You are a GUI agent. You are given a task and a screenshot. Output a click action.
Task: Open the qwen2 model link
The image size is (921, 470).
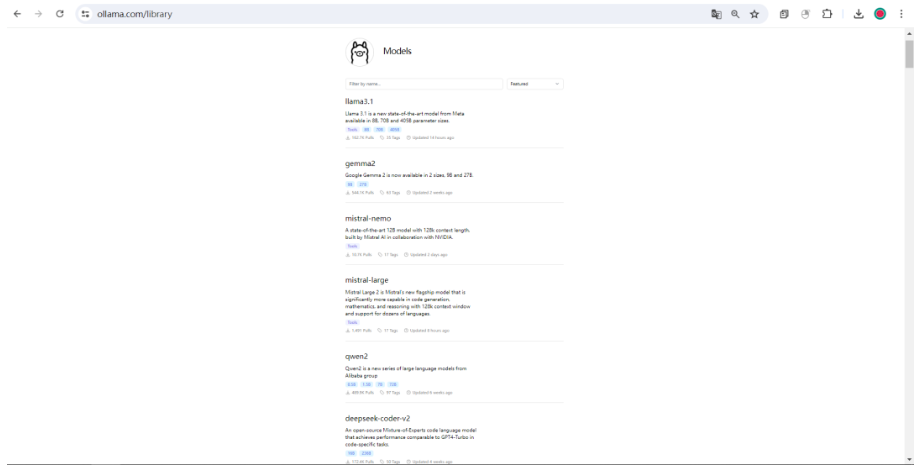pyautogui.click(x=357, y=357)
